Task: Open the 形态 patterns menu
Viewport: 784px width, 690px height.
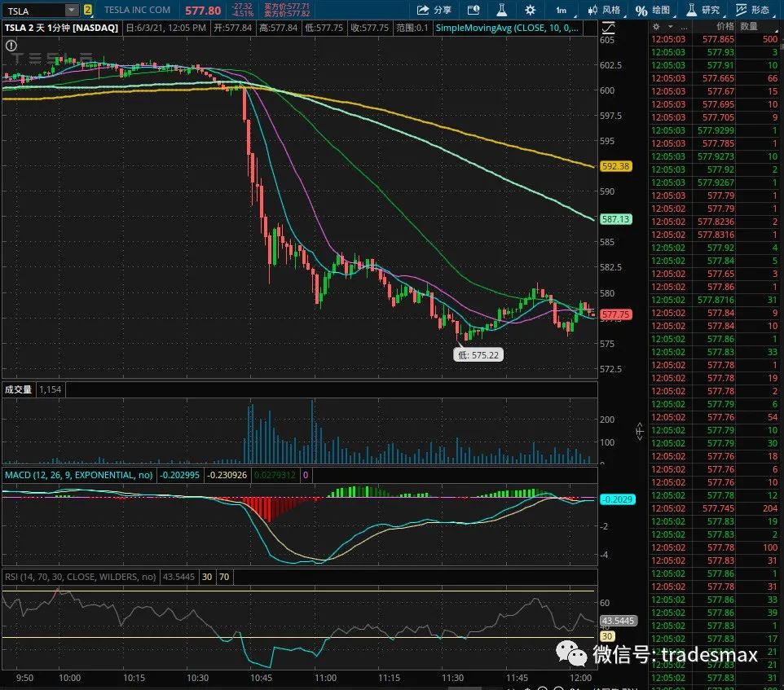Action: click(x=751, y=10)
